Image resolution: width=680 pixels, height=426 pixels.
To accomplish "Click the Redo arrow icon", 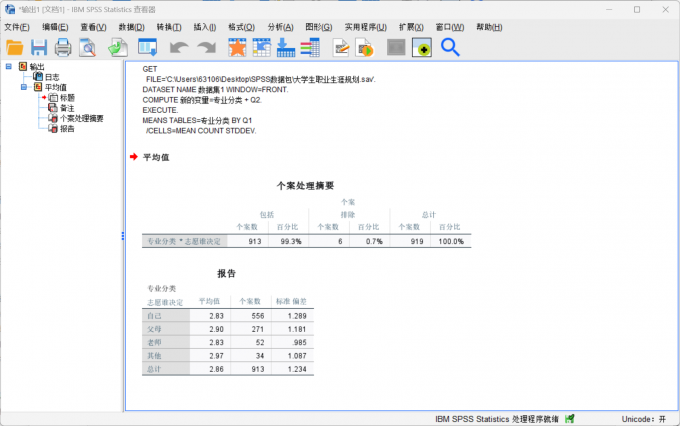I will coord(206,47).
